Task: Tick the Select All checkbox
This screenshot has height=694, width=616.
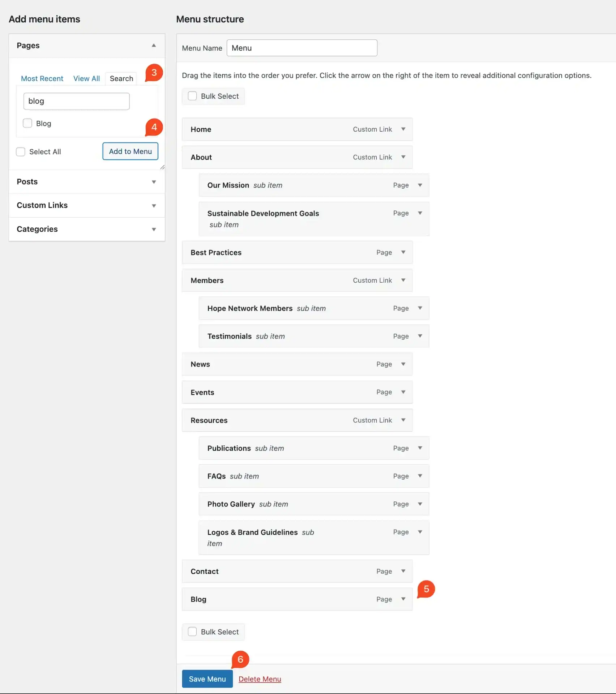Action: coord(21,151)
